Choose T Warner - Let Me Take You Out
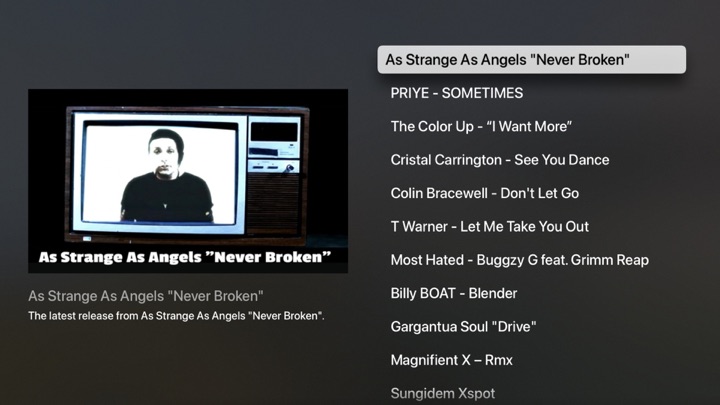 489,227
